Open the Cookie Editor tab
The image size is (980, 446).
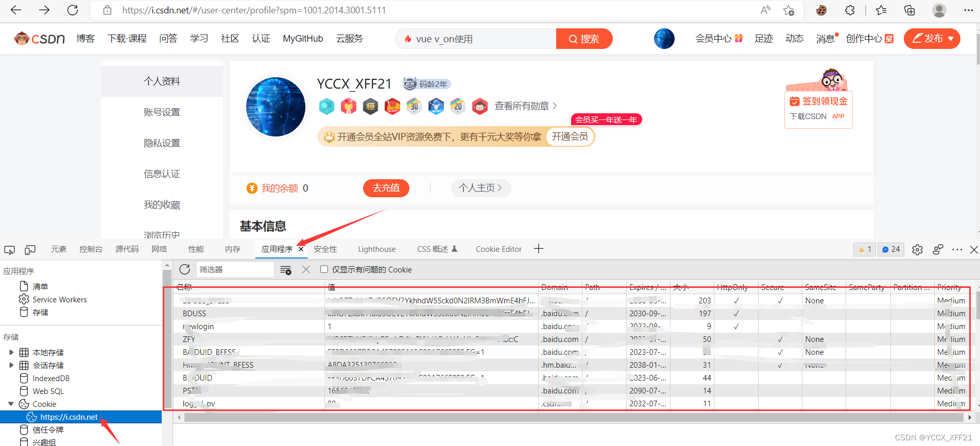498,249
